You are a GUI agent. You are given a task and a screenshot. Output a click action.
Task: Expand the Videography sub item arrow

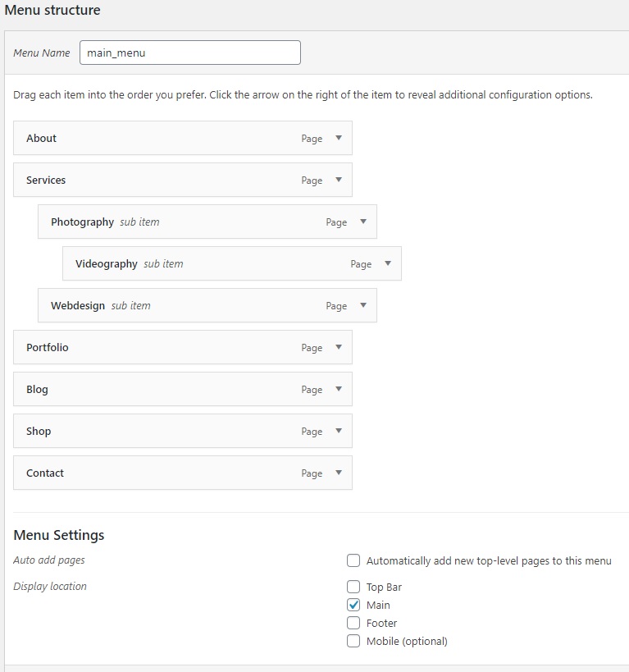[388, 263]
